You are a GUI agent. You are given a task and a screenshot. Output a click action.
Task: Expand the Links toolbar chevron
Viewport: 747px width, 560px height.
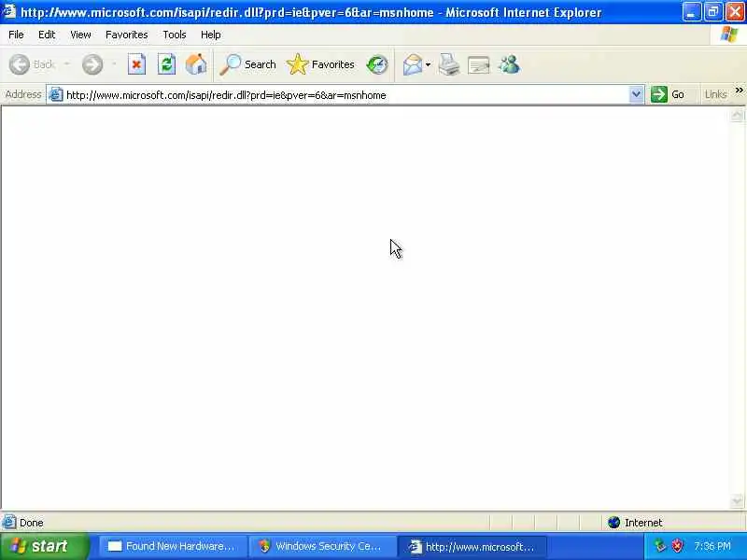[739, 90]
